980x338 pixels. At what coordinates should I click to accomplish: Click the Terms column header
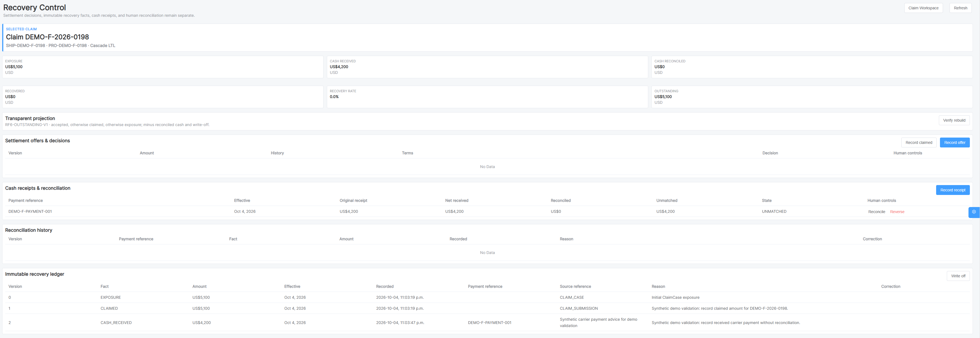pyautogui.click(x=407, y=153)
